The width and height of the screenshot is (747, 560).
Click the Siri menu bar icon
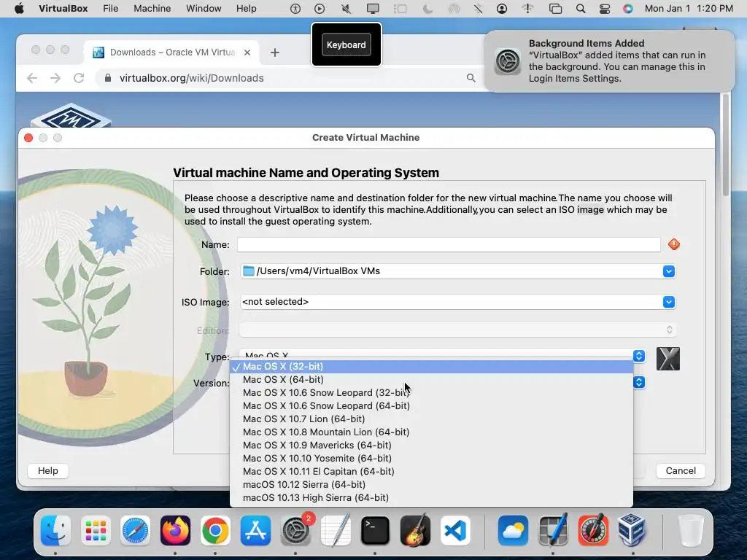pos(628,9)
